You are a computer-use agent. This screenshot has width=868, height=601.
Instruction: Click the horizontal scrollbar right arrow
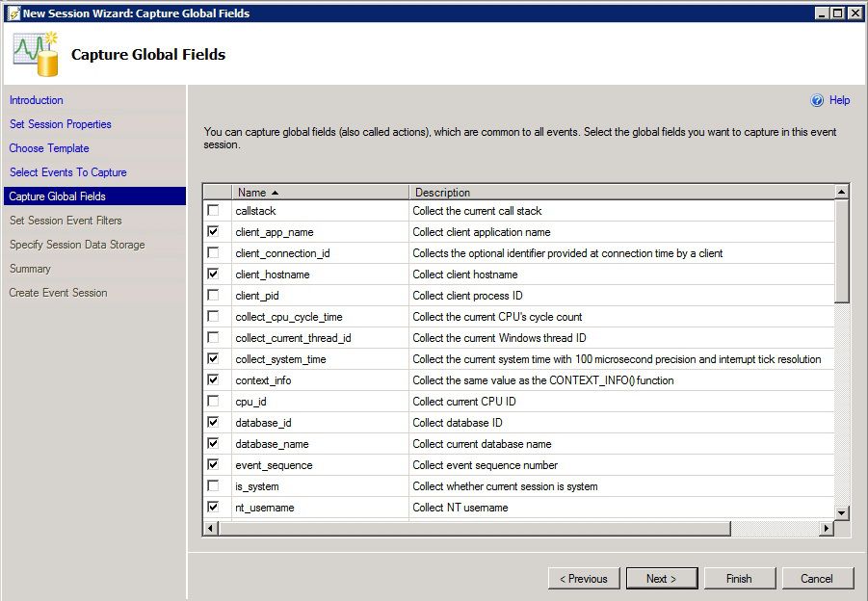(827, 528)
